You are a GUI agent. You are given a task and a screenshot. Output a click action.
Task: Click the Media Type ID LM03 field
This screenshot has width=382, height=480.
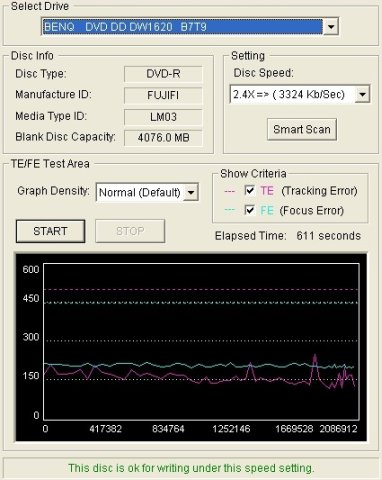(163, 117)
